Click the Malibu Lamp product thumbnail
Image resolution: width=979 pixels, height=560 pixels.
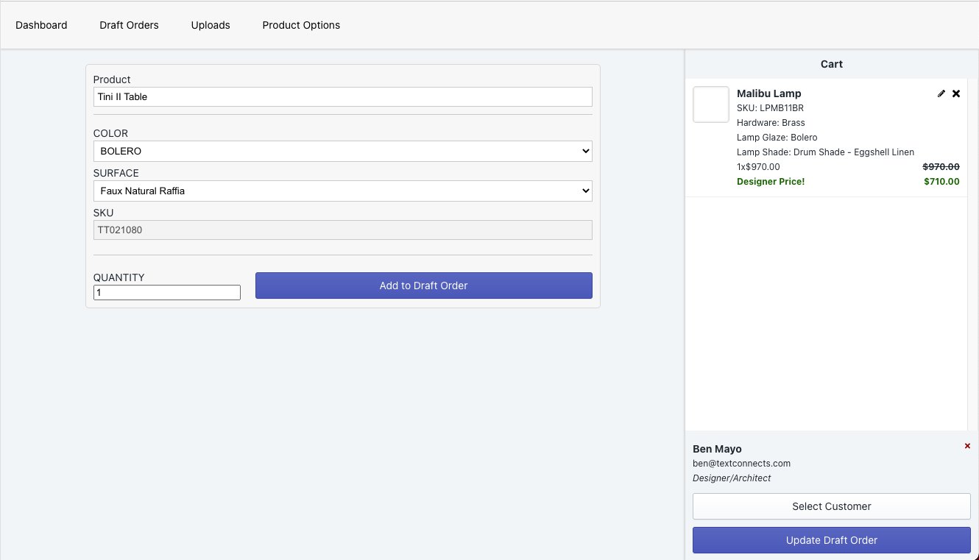[710, 104]
